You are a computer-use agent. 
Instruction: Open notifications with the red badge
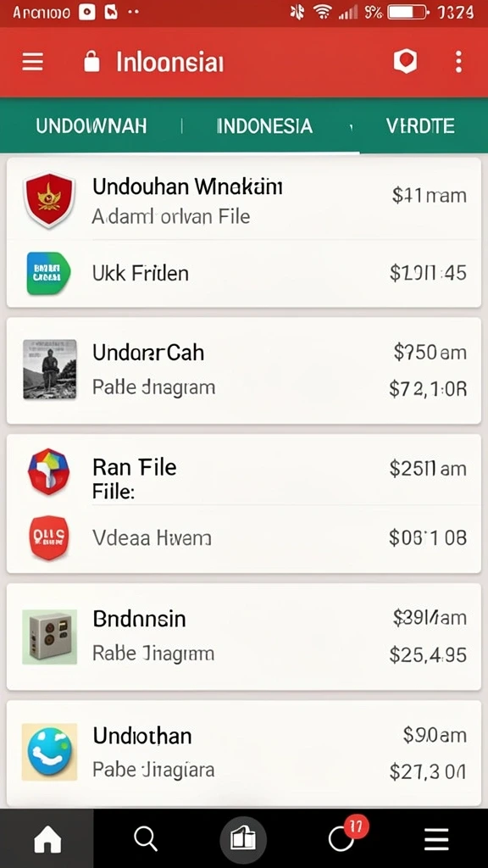344,837
